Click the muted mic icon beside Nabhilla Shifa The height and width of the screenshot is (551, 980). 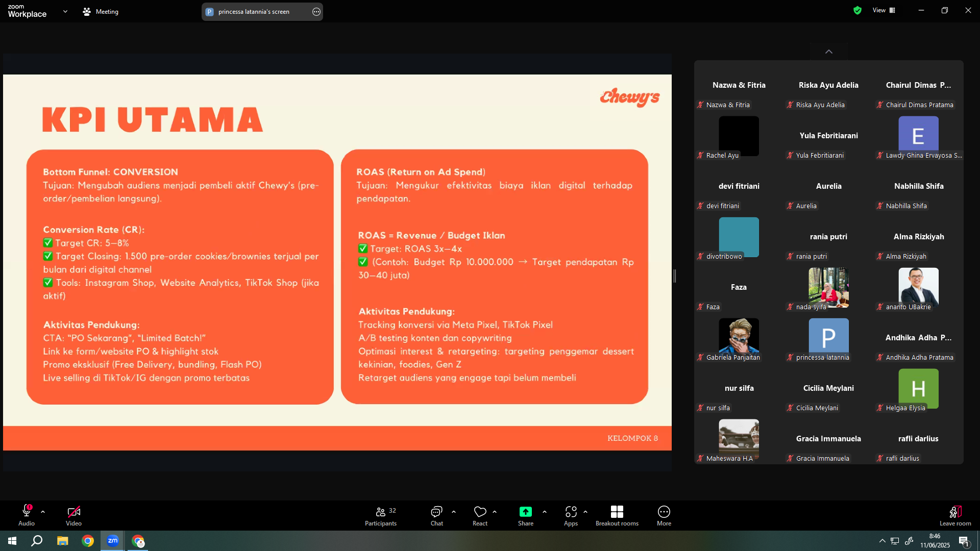(x=880, y=206)
